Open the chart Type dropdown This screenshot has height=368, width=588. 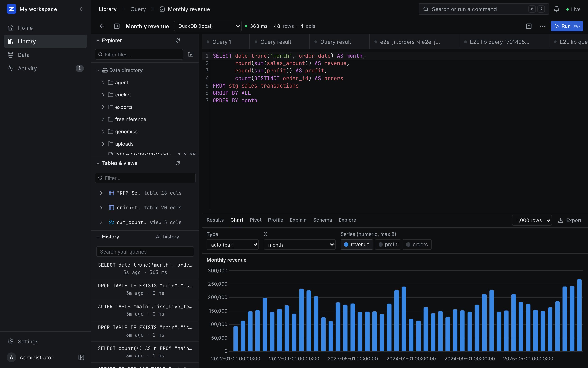(233, 245)
